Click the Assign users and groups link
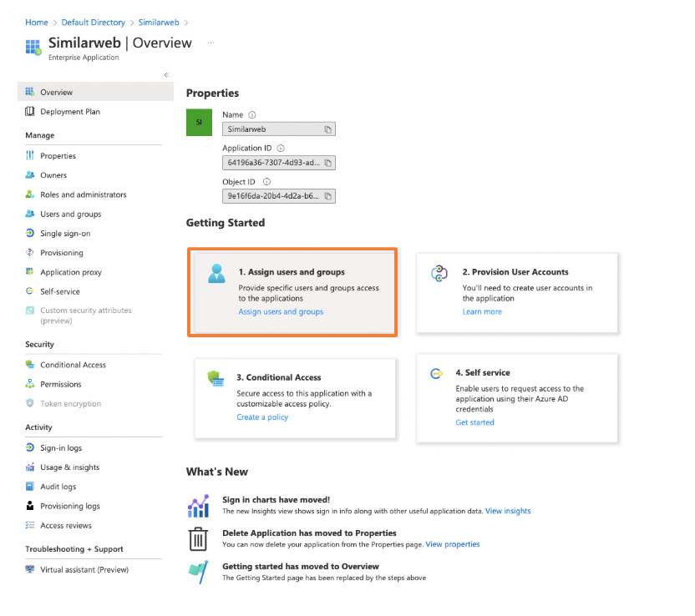This screenshot has height=616, width=695. [281, 311]
